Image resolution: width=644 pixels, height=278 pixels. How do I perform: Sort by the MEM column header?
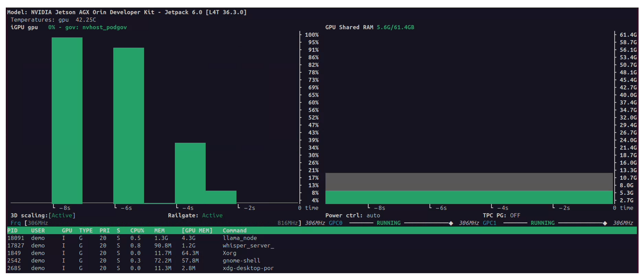159,230
